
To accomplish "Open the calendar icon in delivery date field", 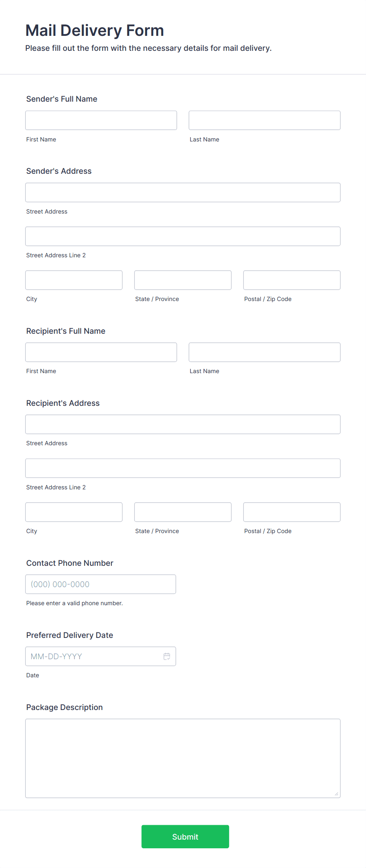I will click(167, 656).
